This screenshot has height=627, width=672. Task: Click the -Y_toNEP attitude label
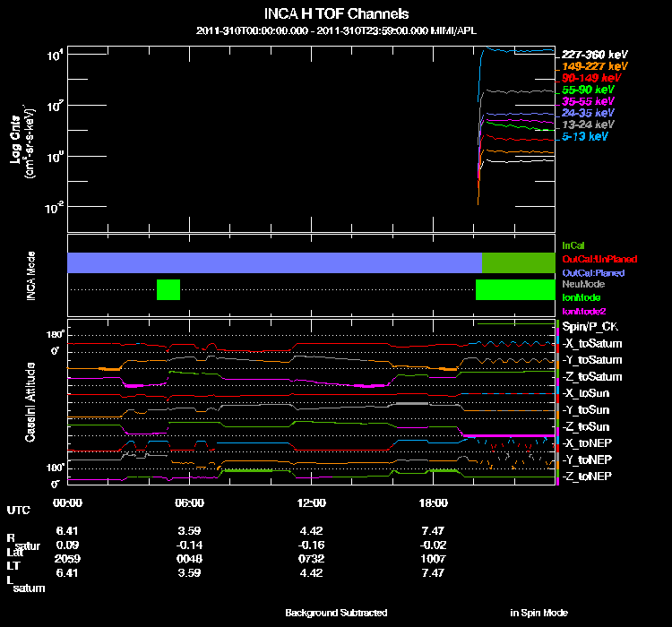587,460
